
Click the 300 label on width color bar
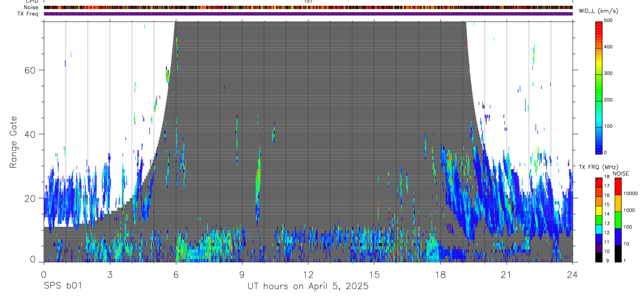[609, 73]
